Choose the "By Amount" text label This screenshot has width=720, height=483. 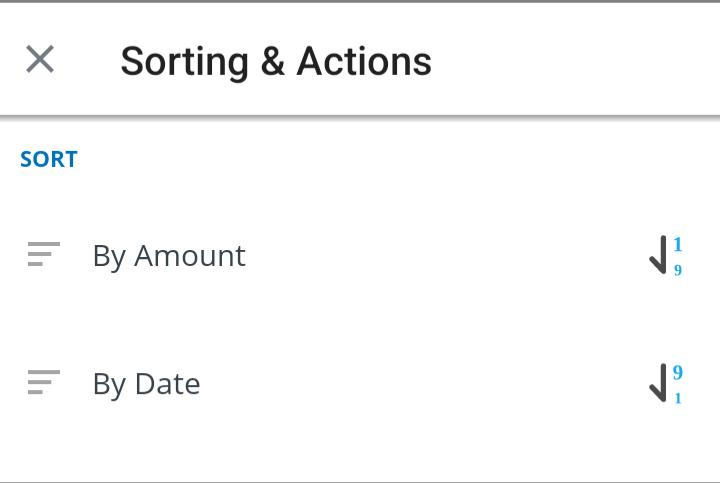[169, 256]
